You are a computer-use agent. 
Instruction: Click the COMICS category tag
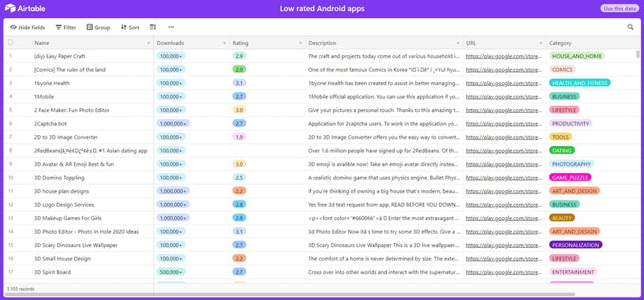(x=562, y=69)
